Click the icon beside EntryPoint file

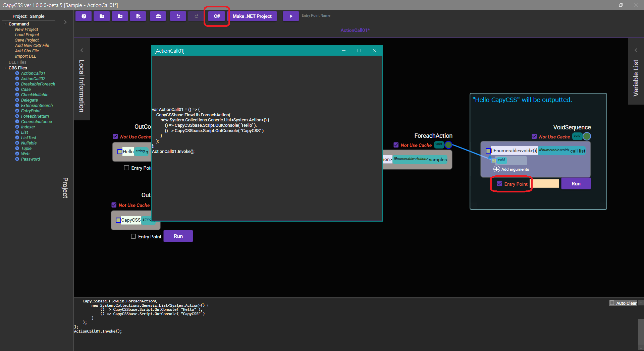pyautogui.click(x=17, y=111)
